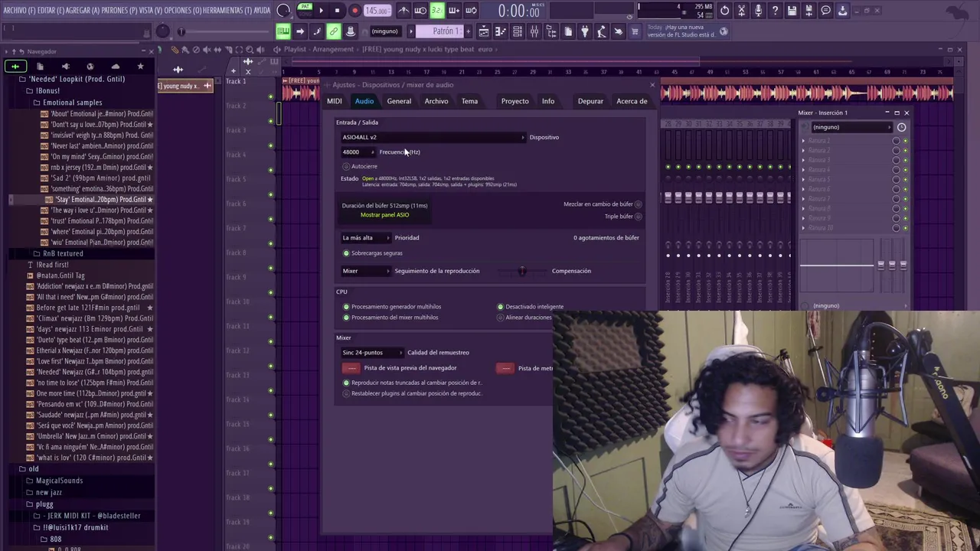980x551 pixels.
Task: Toggle the Autocierre option
Action: click(x=346, y=166)
